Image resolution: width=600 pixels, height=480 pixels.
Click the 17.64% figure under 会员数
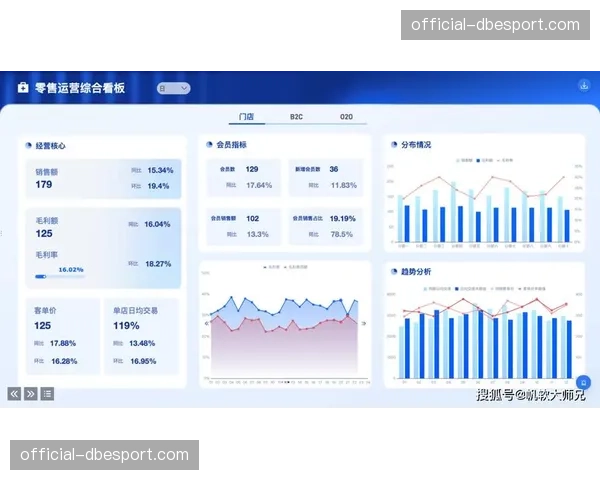point(259,185)
